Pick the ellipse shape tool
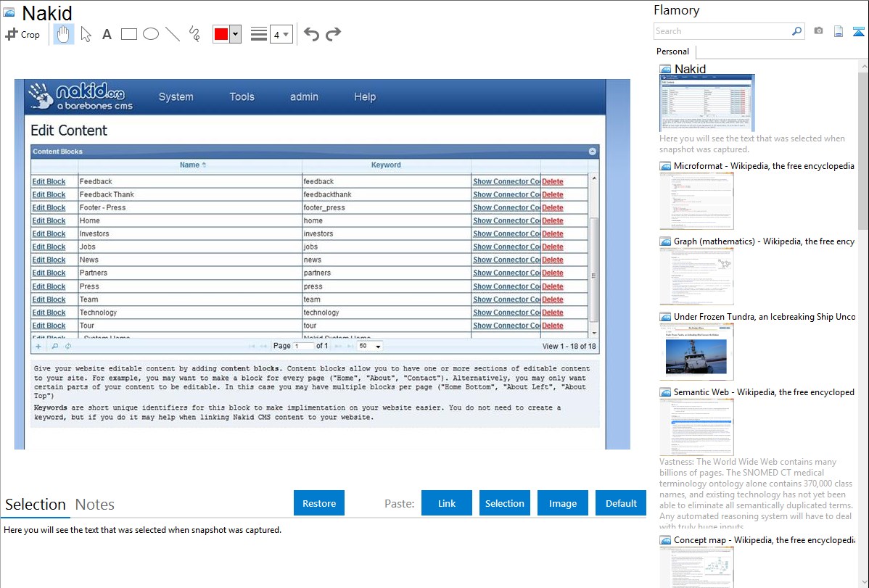 (150, 34)
